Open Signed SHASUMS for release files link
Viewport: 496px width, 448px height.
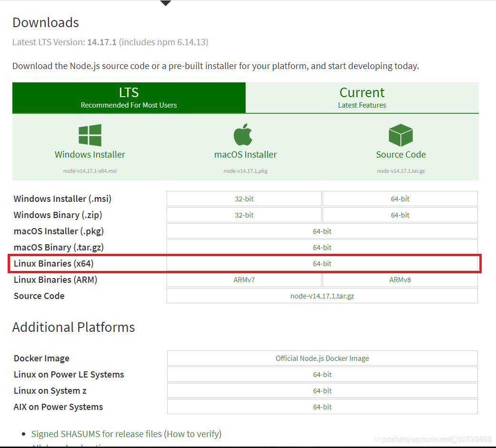pyautogui.click(x=97, y=434)
